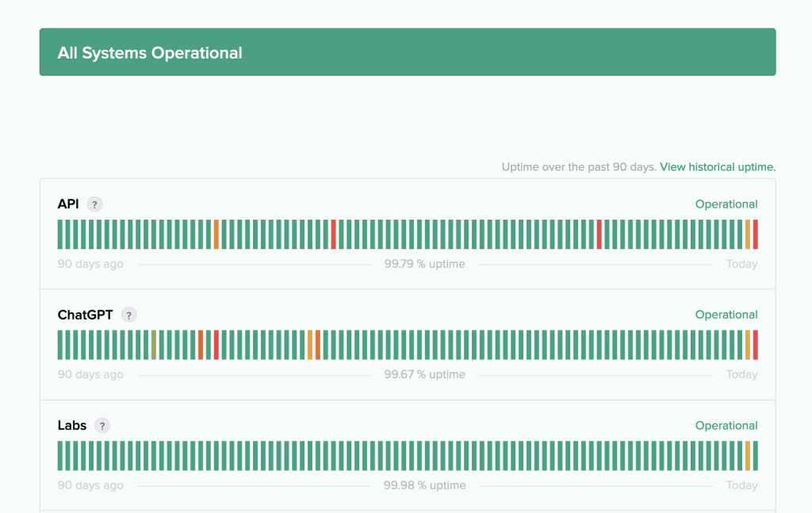The image size is (812, 513).
Task: Select the API row's rightmost red bar
Action: (x=756, y=235)
